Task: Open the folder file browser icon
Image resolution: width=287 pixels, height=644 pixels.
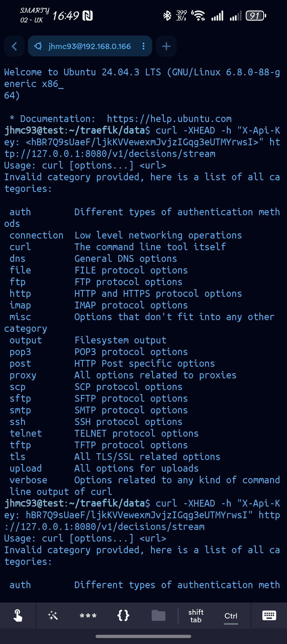Action: pos(158,616)
